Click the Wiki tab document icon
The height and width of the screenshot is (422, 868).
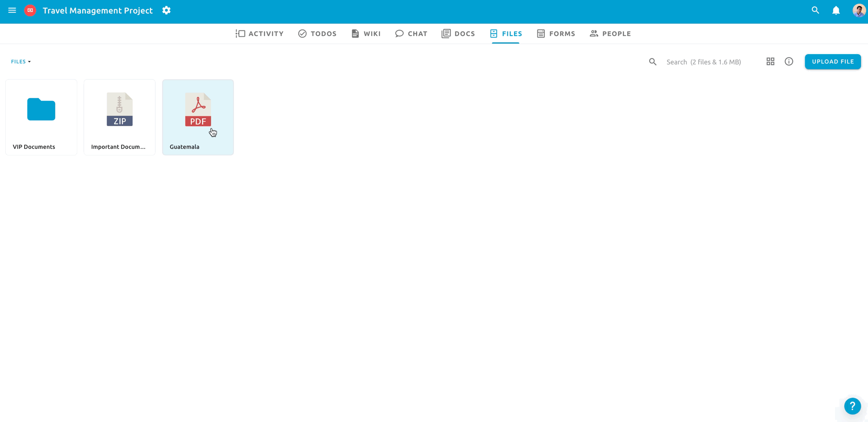pyautogui.click(x=354, y=33)
